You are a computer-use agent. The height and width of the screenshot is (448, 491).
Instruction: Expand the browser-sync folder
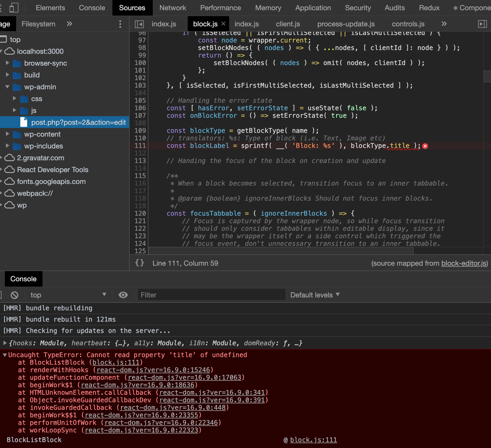click(x=8, y=63)
